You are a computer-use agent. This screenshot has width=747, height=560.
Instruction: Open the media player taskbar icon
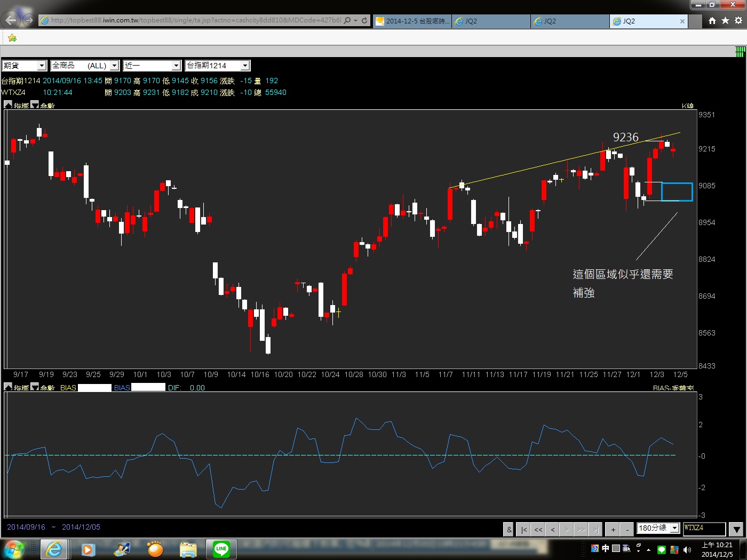tap(88, 549)
